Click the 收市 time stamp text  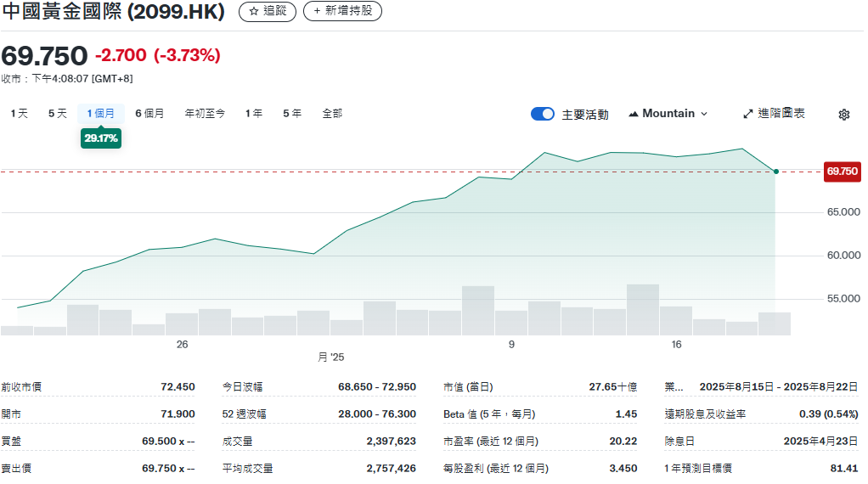[67, 79]
